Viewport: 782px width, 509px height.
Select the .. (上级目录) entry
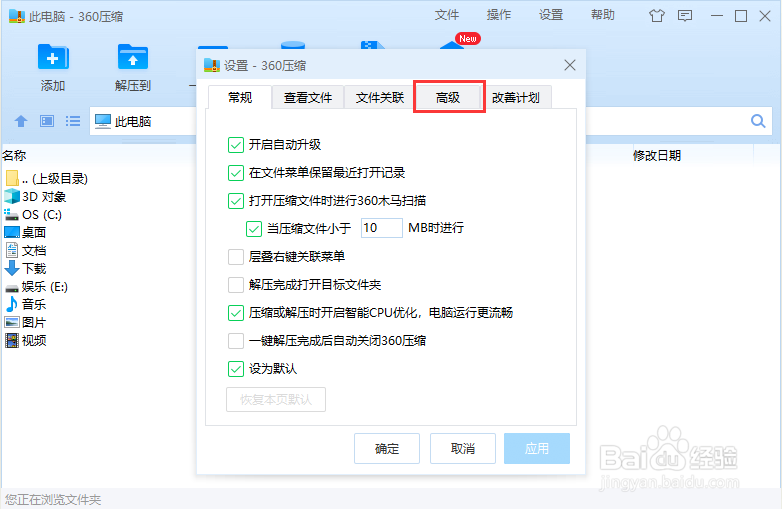tap(47, 178)
